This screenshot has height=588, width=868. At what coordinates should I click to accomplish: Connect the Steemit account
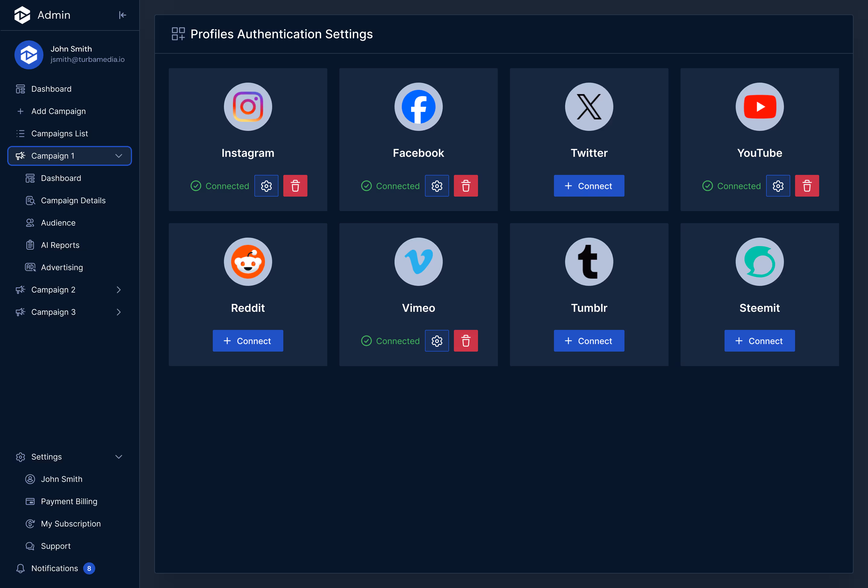[759, 341]
